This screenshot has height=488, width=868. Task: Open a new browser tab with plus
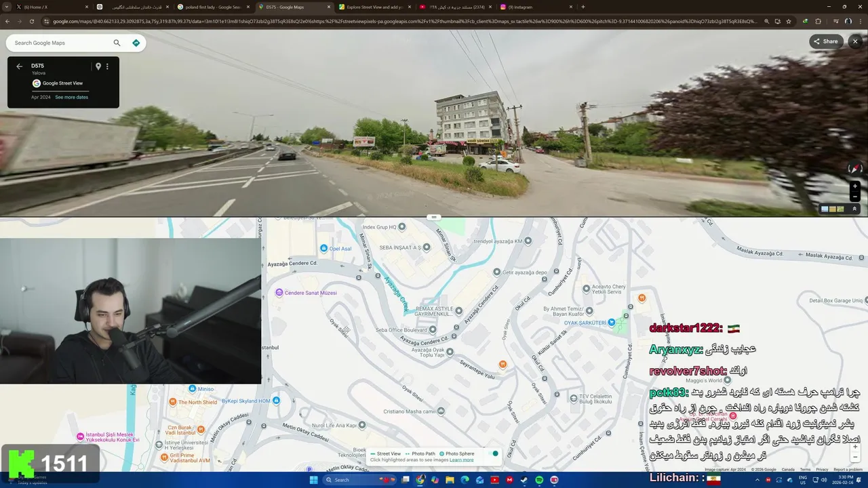tap(583, 7)
